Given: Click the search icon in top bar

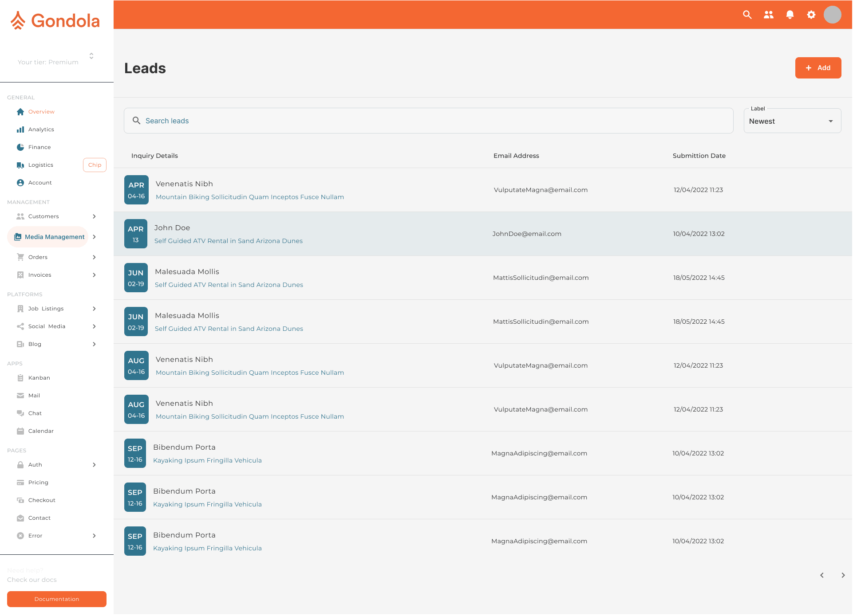Looking at the screenshot, I should click(748, 15).
